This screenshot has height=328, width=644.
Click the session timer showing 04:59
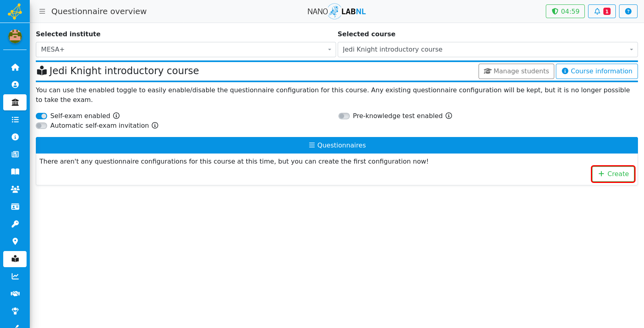[x=565, y=11]
